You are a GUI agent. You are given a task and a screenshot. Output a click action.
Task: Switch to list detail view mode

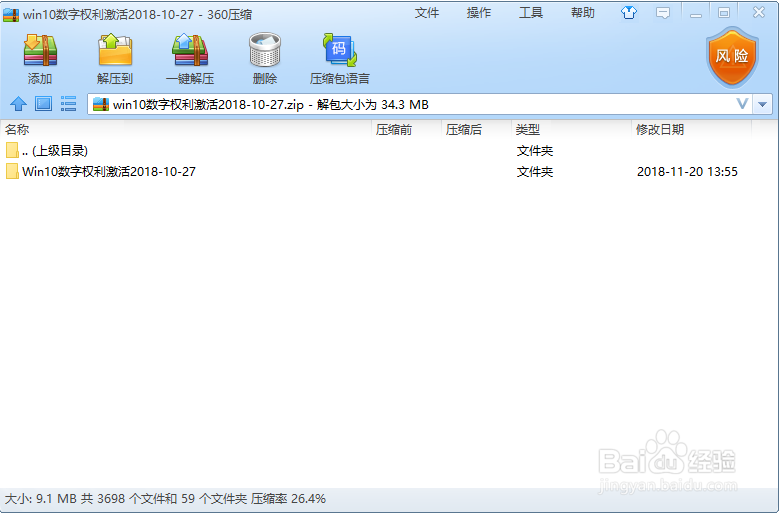tap(68, 104)
